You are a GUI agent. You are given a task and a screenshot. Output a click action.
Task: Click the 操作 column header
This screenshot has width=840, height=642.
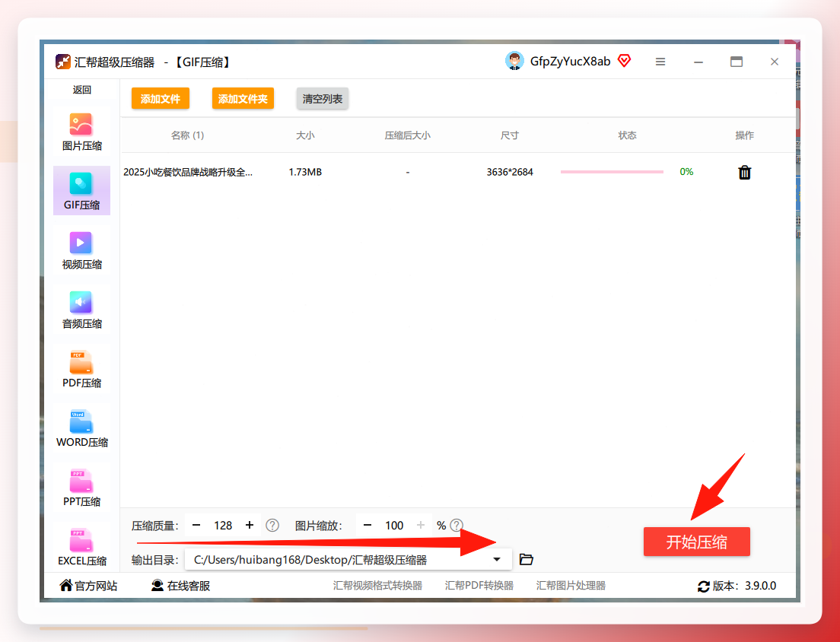tap(745, 135)
